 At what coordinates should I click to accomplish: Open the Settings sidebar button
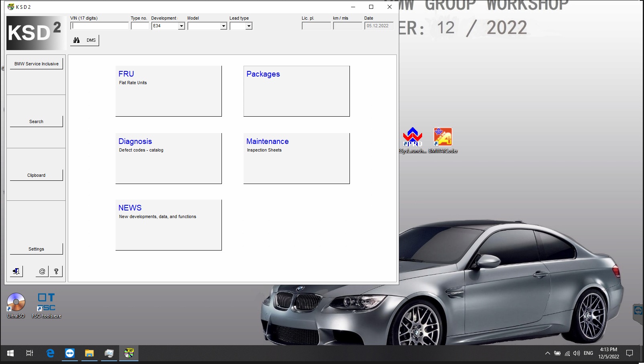click(x=37, y=249)
